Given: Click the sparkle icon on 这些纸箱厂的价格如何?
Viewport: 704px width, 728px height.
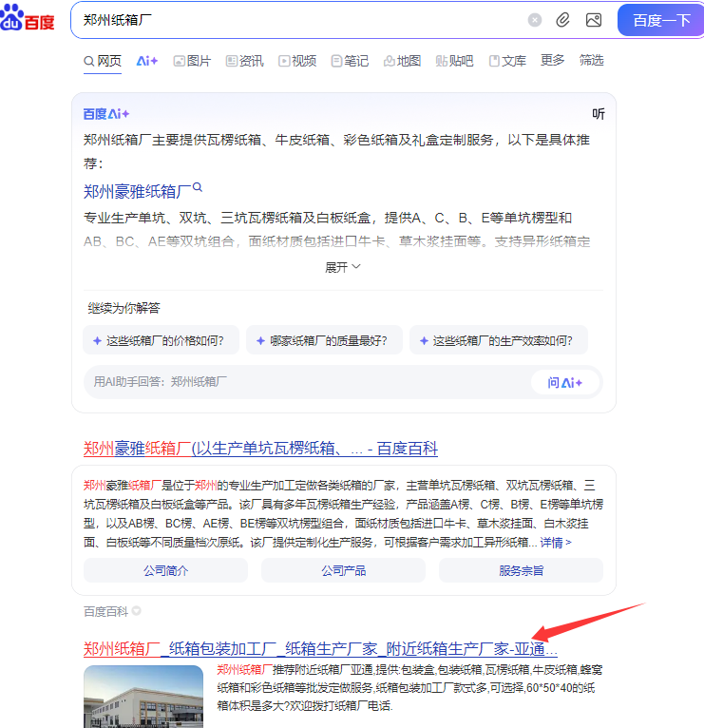Looking at the screenshot, I should coord(98,341).
